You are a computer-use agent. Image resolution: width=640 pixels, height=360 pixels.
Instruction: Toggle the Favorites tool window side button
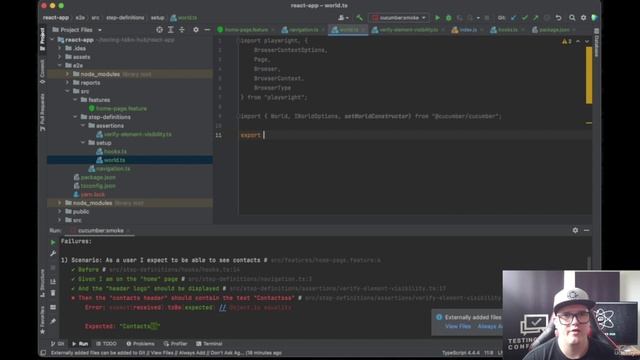(x=42, y=320)
